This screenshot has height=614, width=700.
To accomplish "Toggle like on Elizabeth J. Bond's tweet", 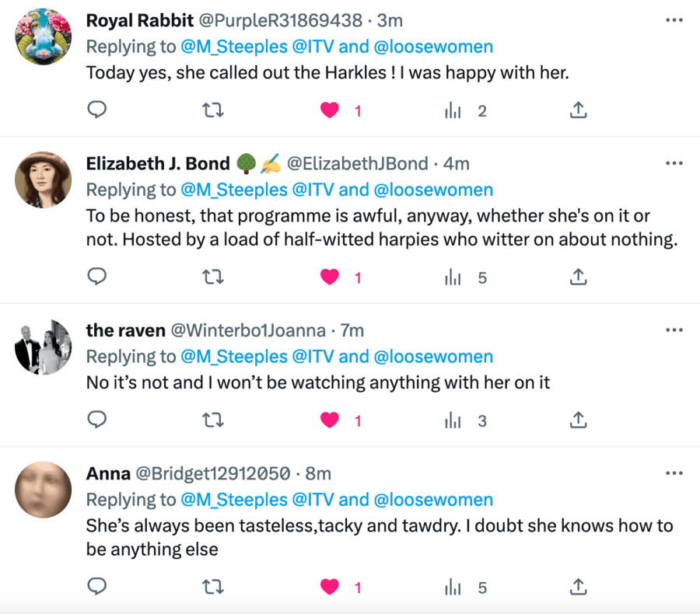I will coord(330,276).
